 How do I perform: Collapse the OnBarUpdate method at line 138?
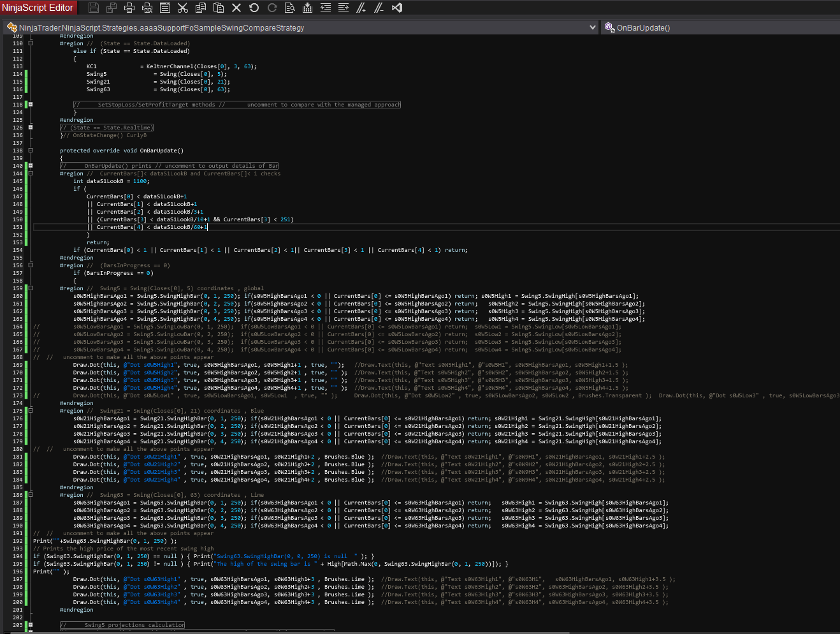tap(30, 151)
